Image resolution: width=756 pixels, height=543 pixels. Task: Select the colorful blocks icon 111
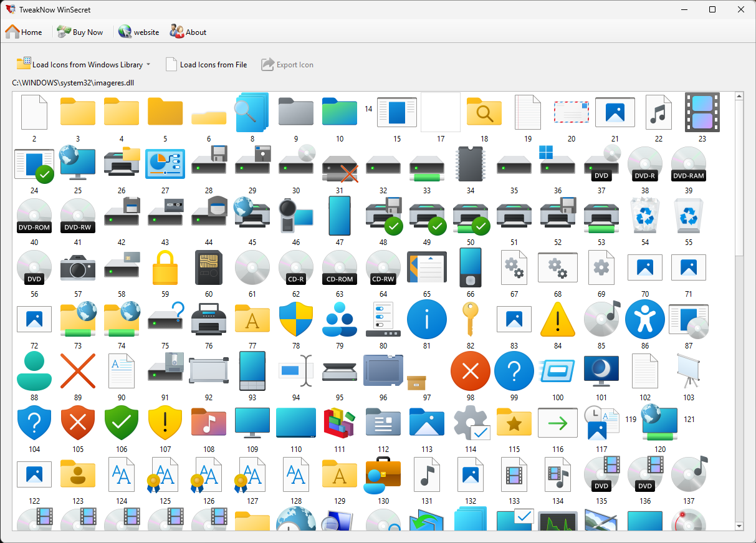click(340, 423)
